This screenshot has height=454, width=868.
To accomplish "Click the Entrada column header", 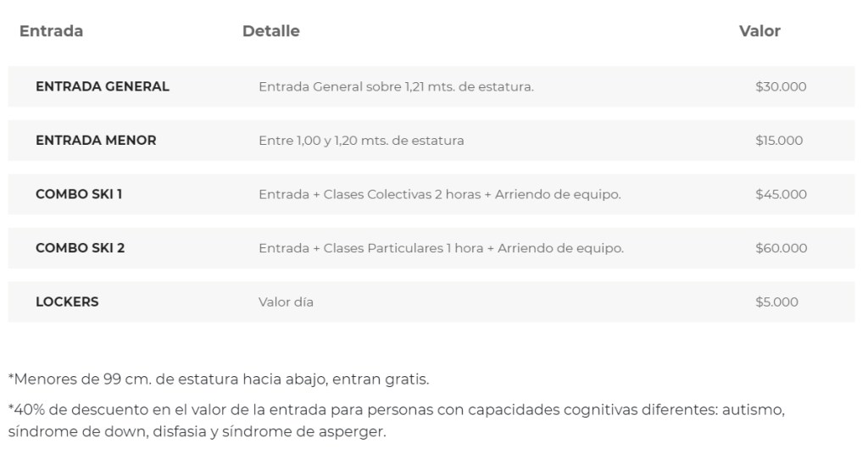I will point(51,31).
